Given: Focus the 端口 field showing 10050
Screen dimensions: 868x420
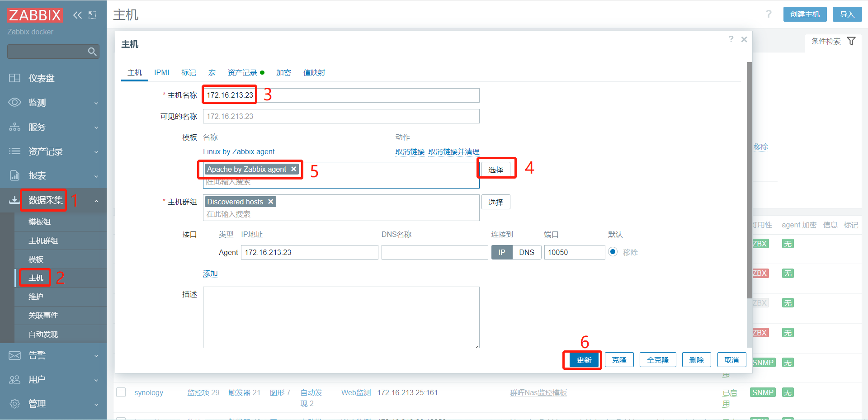Looking at the screenshot, I should pos(575,252).
